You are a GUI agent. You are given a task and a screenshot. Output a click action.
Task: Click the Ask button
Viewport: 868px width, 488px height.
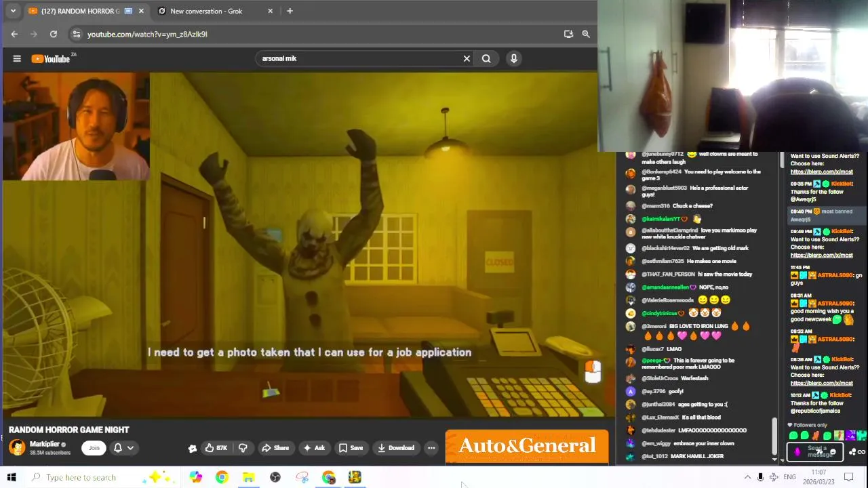tap(314, 448)
